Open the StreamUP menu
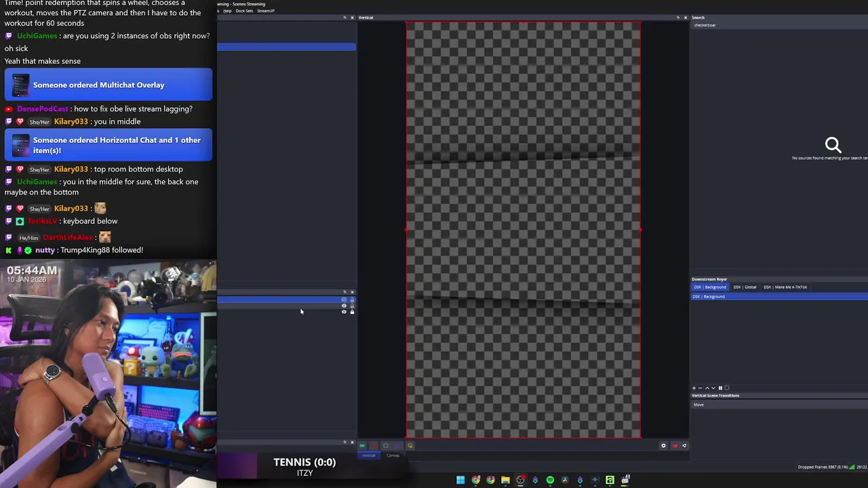 (x=266, y=11)
